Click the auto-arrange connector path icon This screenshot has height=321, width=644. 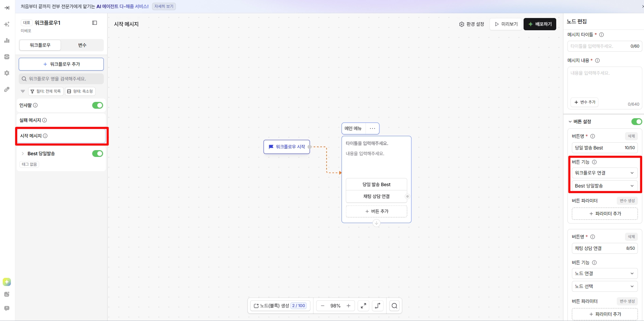coord(378,306)
